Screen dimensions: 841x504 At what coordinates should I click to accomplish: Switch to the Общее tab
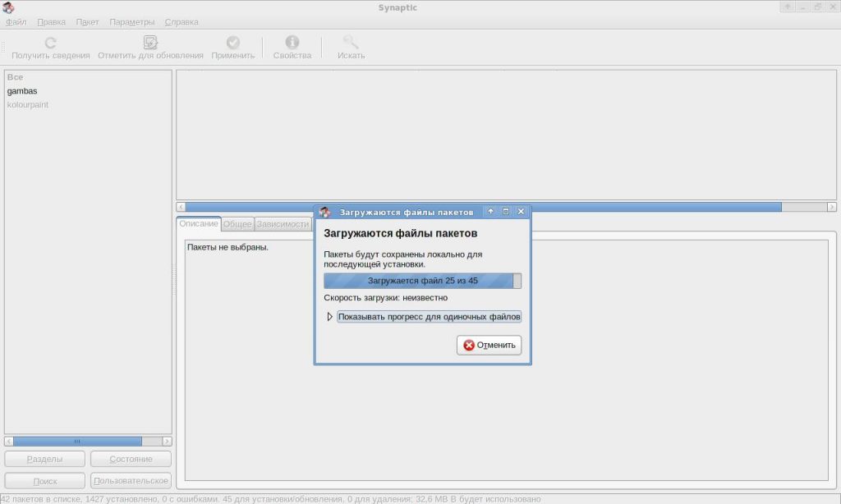237,224
